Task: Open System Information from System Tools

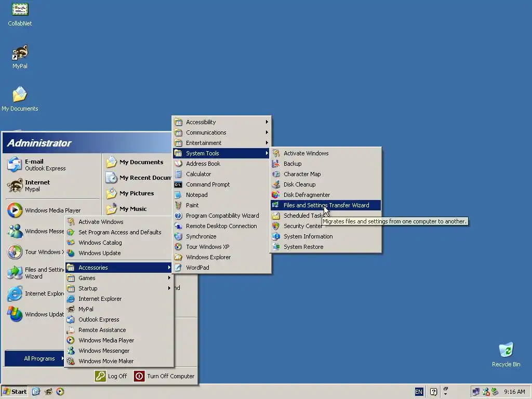Action: point(326,236)
